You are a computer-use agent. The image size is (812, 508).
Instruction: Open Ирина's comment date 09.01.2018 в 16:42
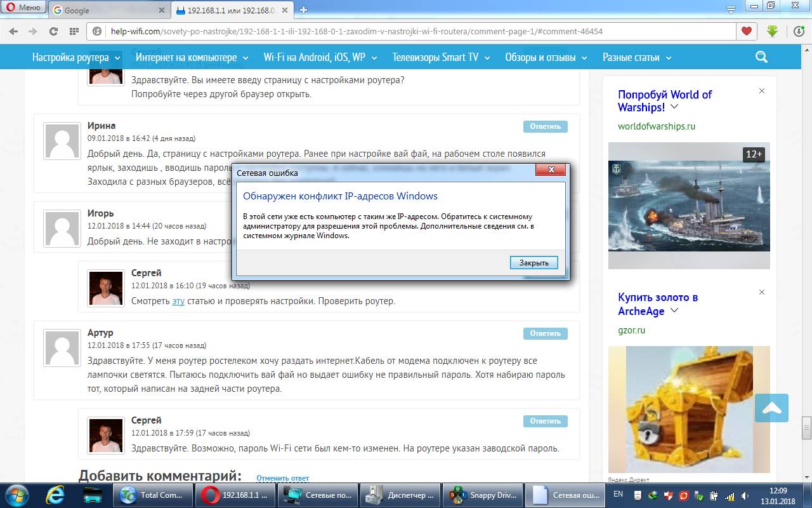141,138
